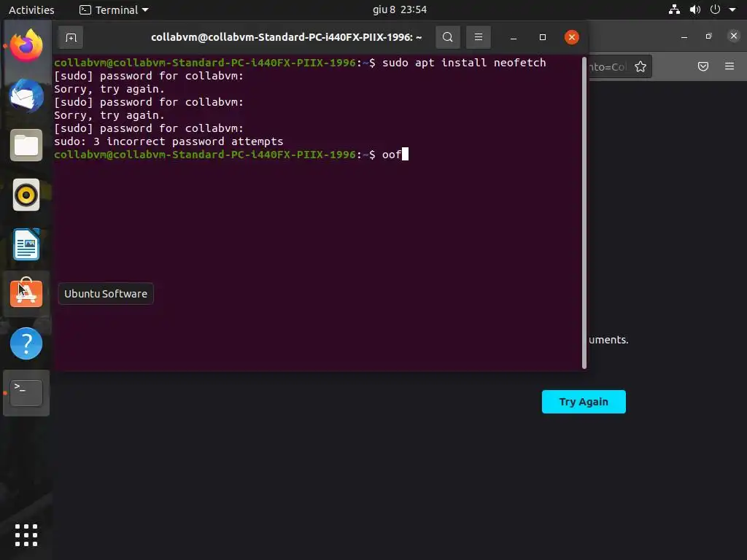Open a new terminal tab
The height and width of the screenshot is (560, 747).
(x=71, y=37)
